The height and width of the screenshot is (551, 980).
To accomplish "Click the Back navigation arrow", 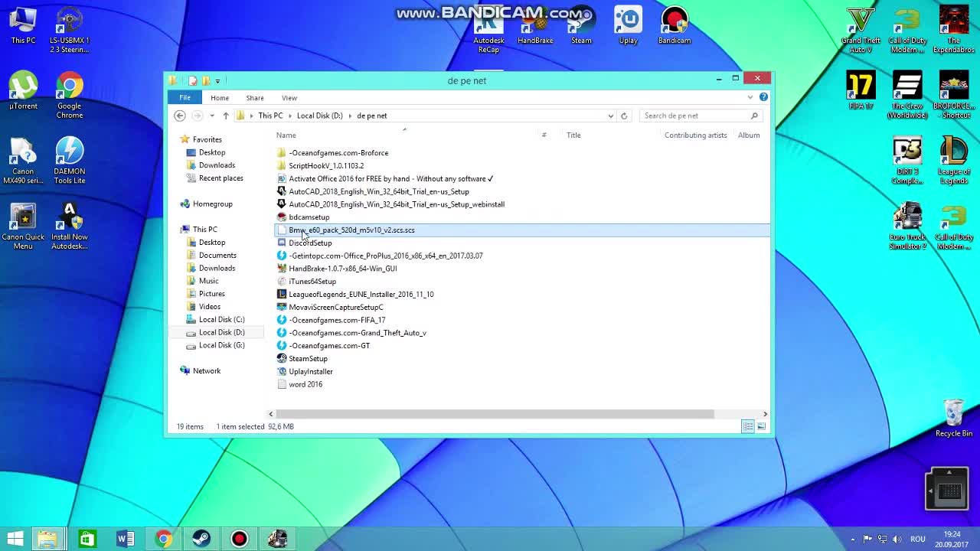I will point(180,116).
